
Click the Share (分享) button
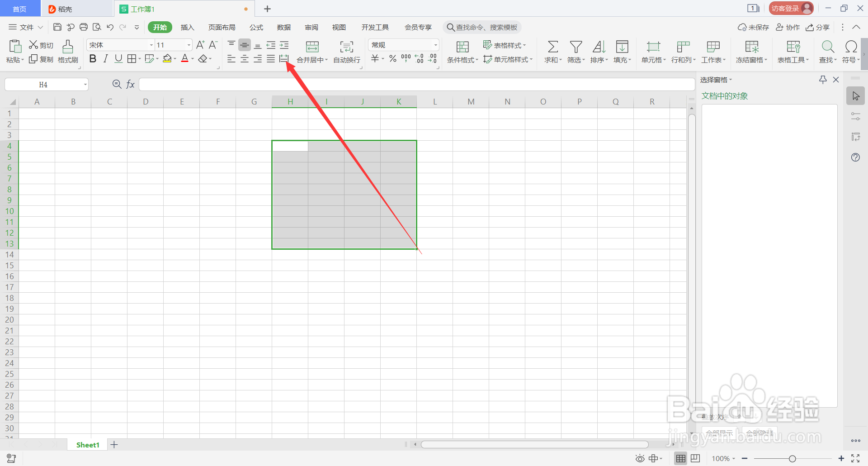(817, 28)
